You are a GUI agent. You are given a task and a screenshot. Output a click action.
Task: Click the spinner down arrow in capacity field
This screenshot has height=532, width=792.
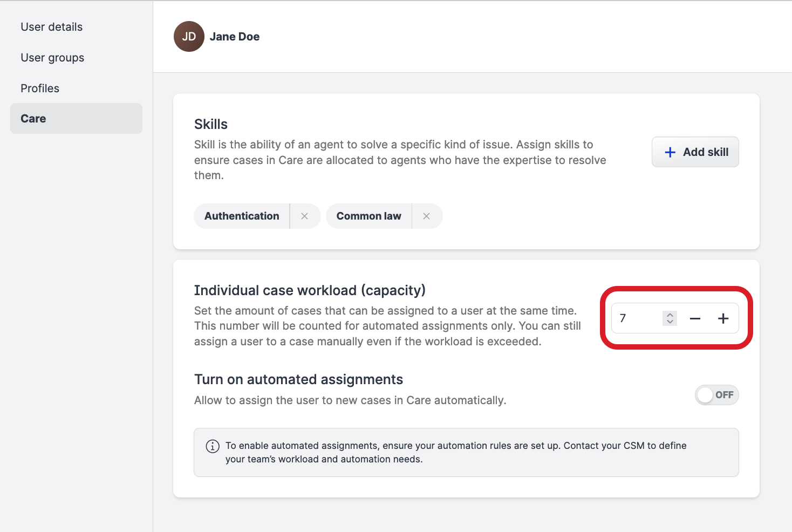(670, 322)
